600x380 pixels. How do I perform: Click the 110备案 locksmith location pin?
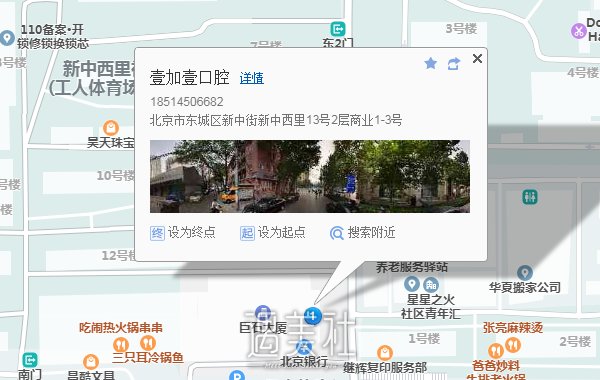coord(7,38)
